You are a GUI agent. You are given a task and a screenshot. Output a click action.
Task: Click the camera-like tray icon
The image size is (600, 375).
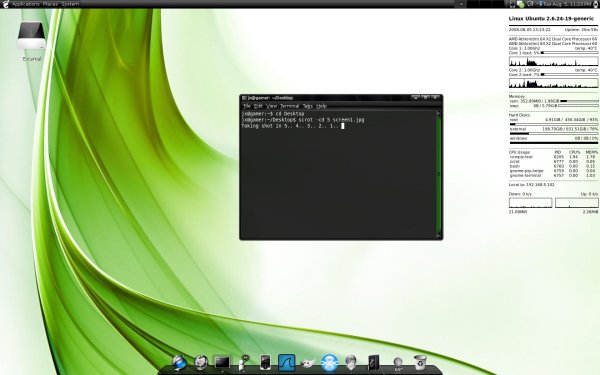click(x=530, y=4)
